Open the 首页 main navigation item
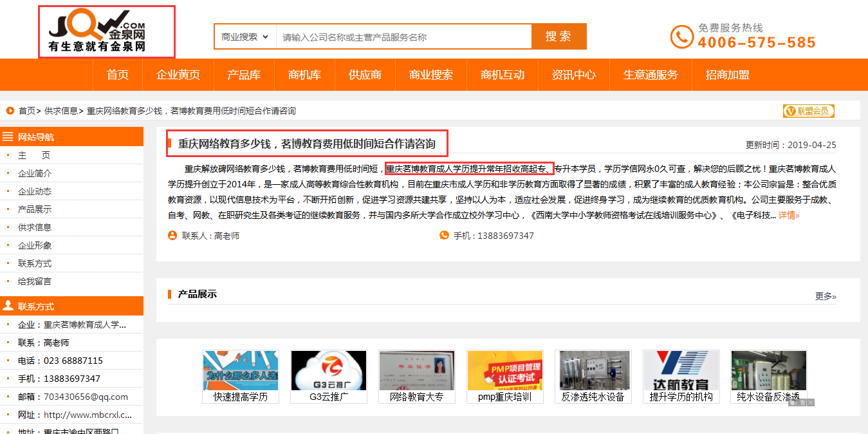This screenshot has height=434, width=868. [x=118, y=75]
